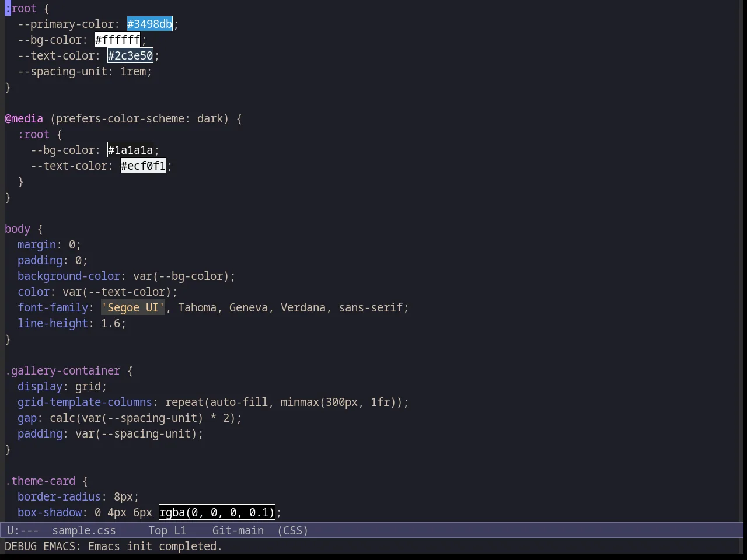
Task: Click the Git-main indicator in mode line
Action: pyautogui.click(x=238, y=530)
